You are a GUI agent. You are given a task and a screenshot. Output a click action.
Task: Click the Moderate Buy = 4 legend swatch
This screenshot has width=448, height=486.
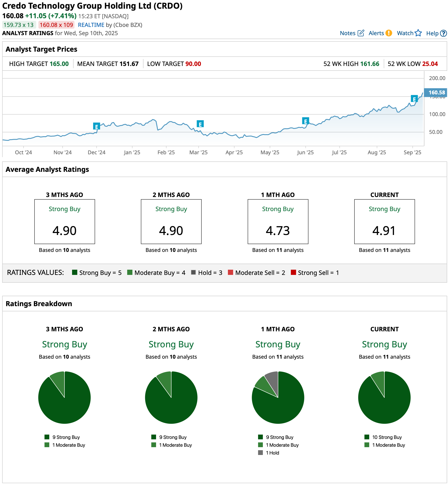130,272
